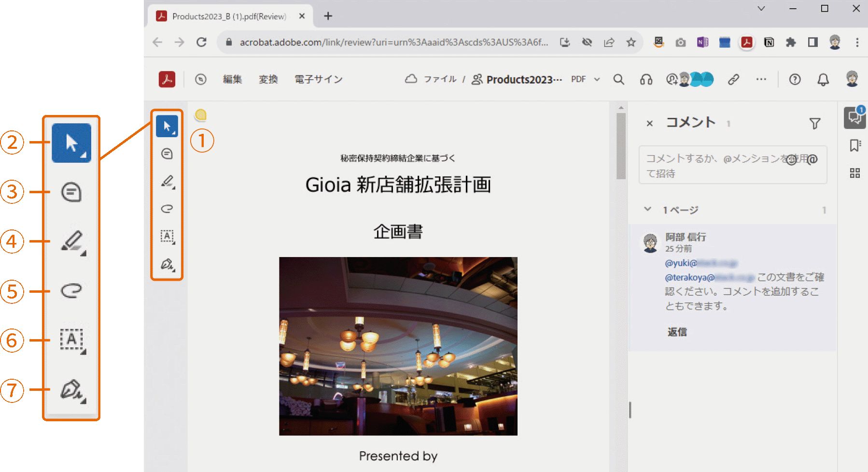The image size is (868, 472).
Task: Open the Notion web clipper extension
Action: point(769,43)
